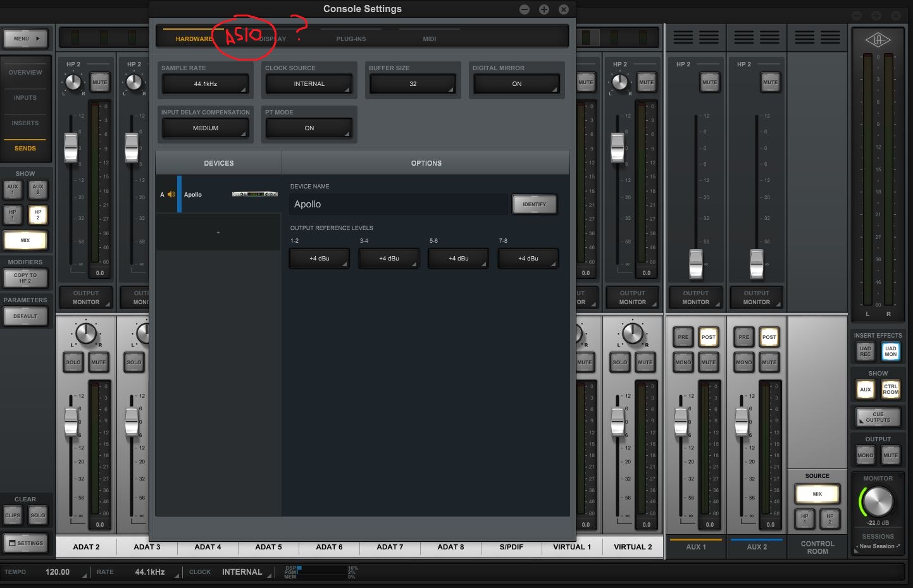Open the 3-4 output reference level dropdown
Image resolution: width=913 pixels, height=588 pixels.
(x=389, y=258)
